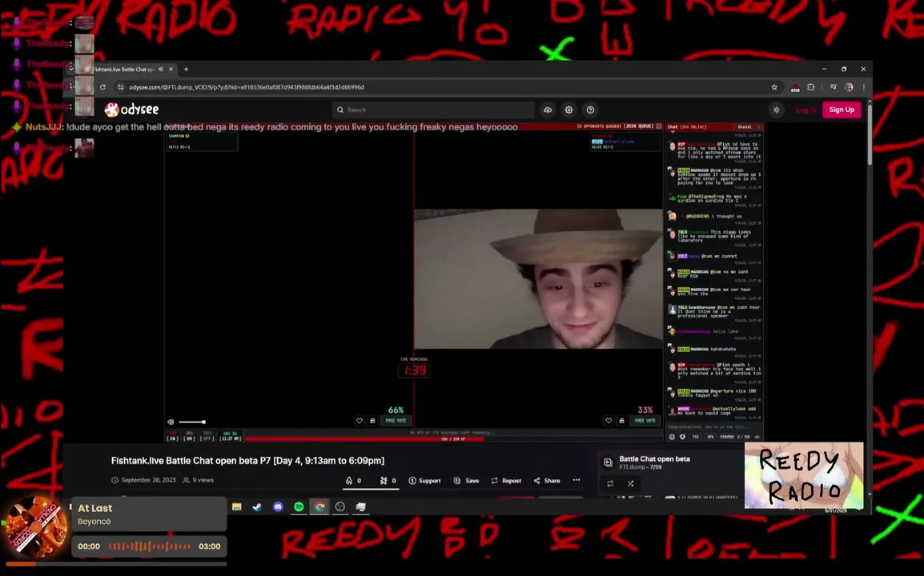The width and height of the screenshot is (924, 576).
Task: Click the TTS button below chat
Action: (695, 437)
